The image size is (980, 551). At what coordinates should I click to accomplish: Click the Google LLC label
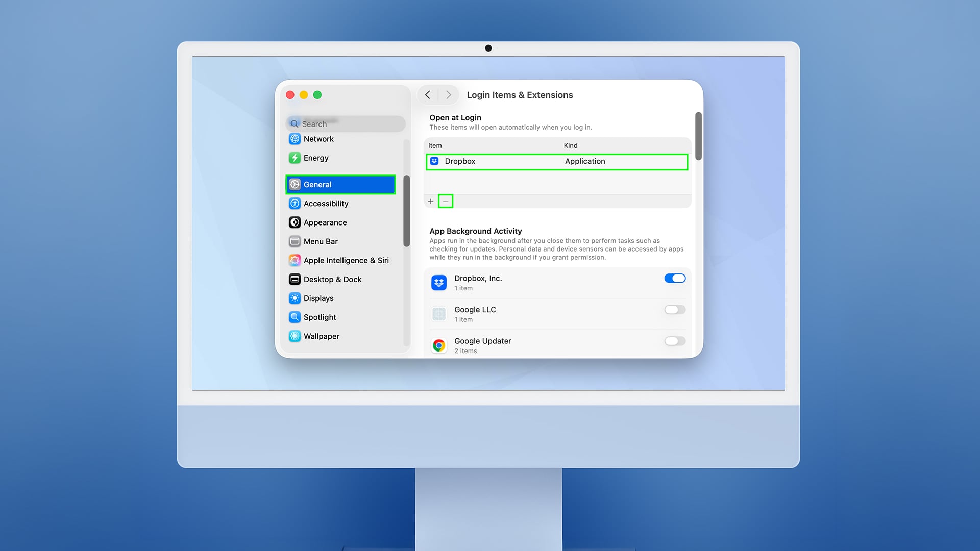pyautogui.click(x=475, y=310)
